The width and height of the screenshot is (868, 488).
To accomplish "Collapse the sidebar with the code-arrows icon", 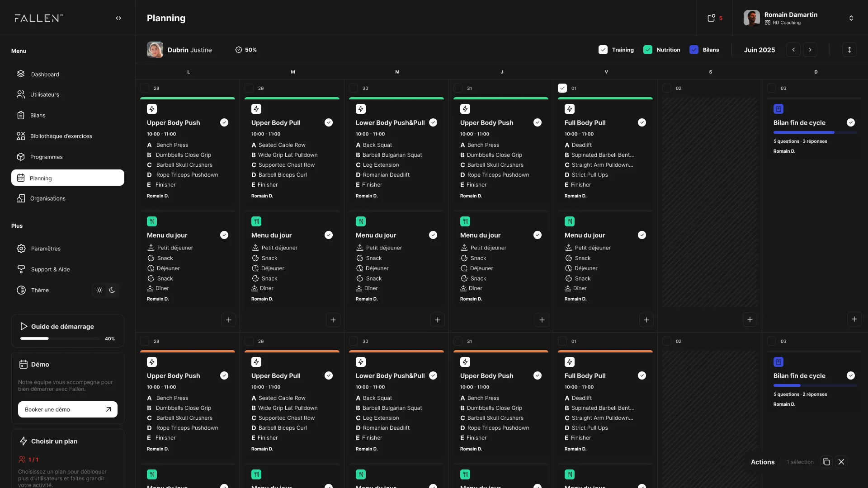I will pyautogui.click(x=118, y=18).
